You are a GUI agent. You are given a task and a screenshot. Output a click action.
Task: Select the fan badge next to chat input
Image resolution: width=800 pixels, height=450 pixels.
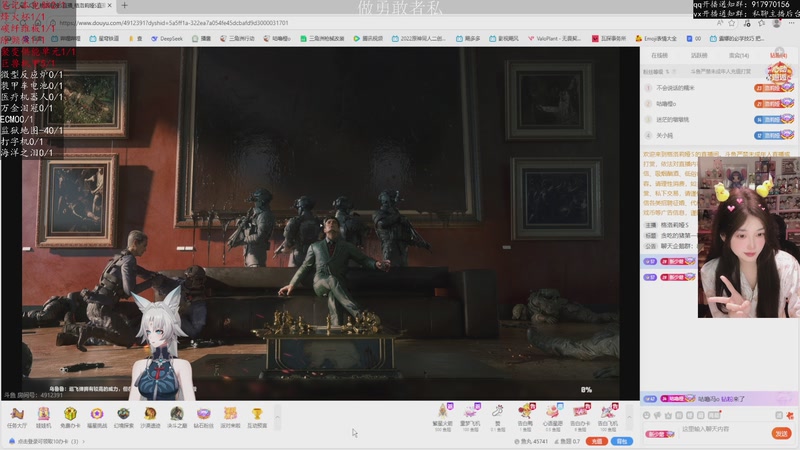point(660,434)
